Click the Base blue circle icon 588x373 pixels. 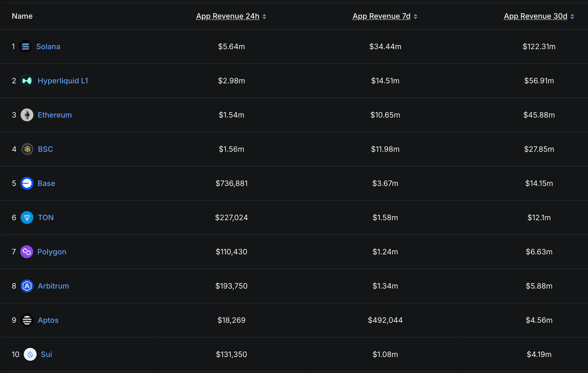pyautogui.click(x=27, y=183)
